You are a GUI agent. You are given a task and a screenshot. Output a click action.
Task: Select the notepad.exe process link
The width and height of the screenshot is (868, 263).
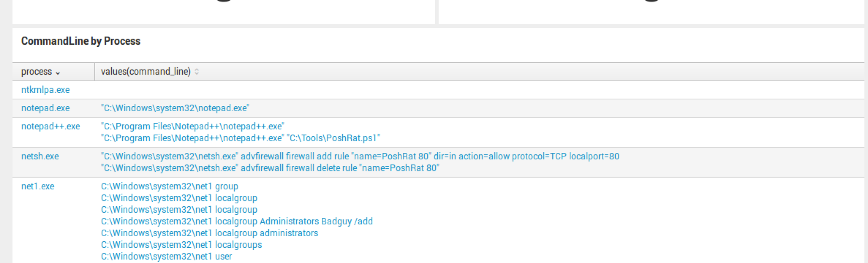(45, 108)
